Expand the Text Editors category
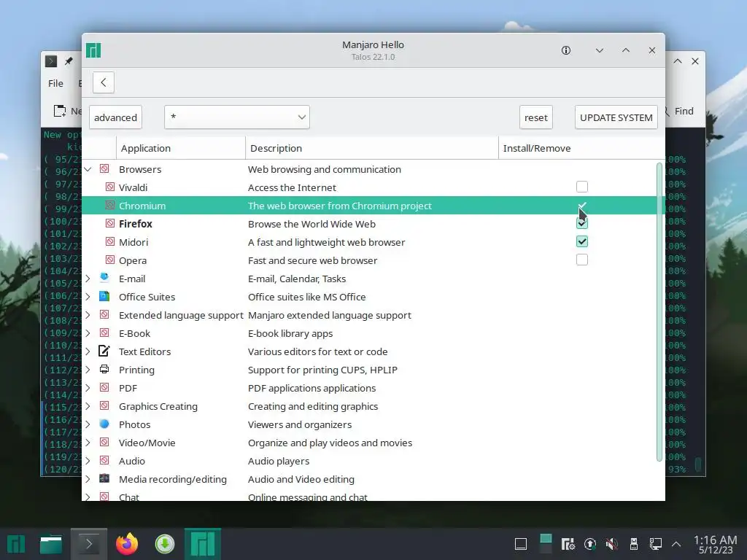Image resolution: width=747 pixels, height=560 pixels. pyautogui.click(x=88, y=351)
